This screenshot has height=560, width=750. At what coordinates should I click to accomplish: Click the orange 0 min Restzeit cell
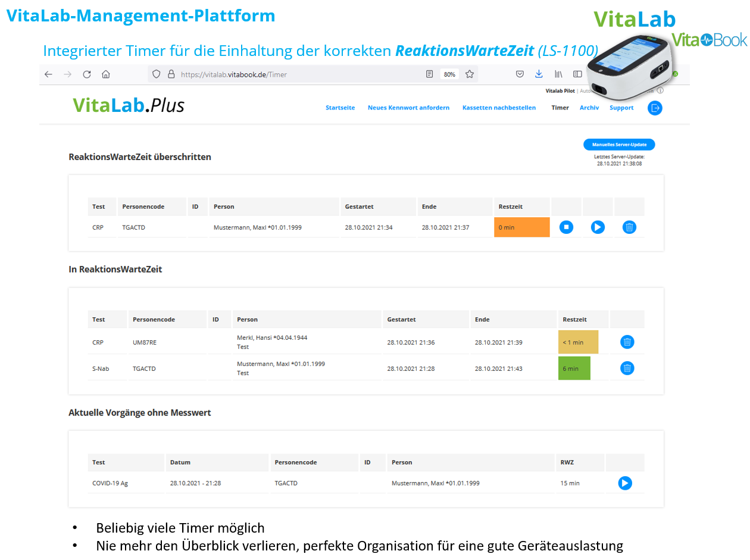click(x=521, y=227)
